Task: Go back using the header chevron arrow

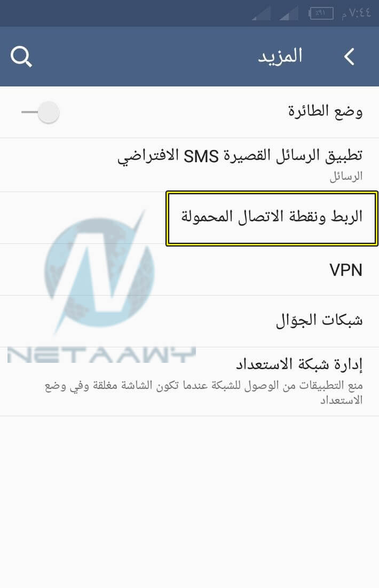Action: coord(349,57)
